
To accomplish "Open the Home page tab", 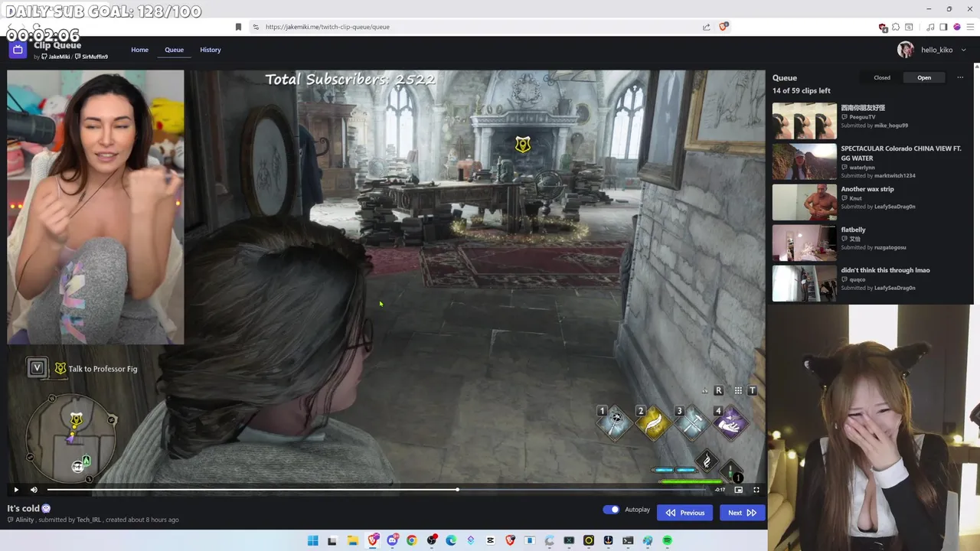I will (139, 50).
